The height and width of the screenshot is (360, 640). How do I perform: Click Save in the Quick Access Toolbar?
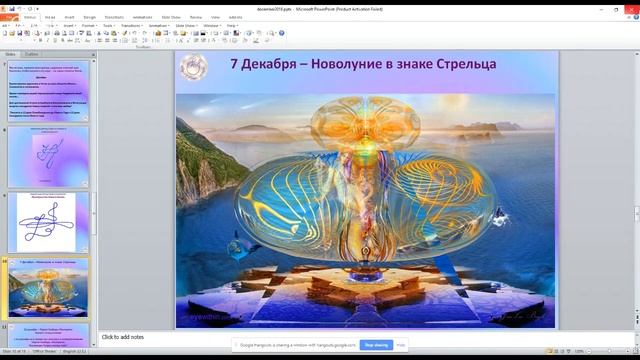click(x=12, y=9)
